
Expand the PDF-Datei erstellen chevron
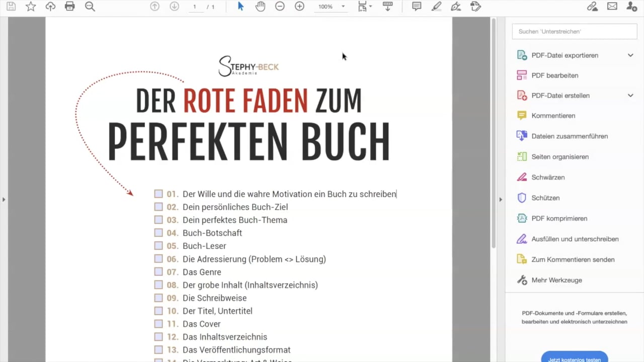(x=630, y=96)
